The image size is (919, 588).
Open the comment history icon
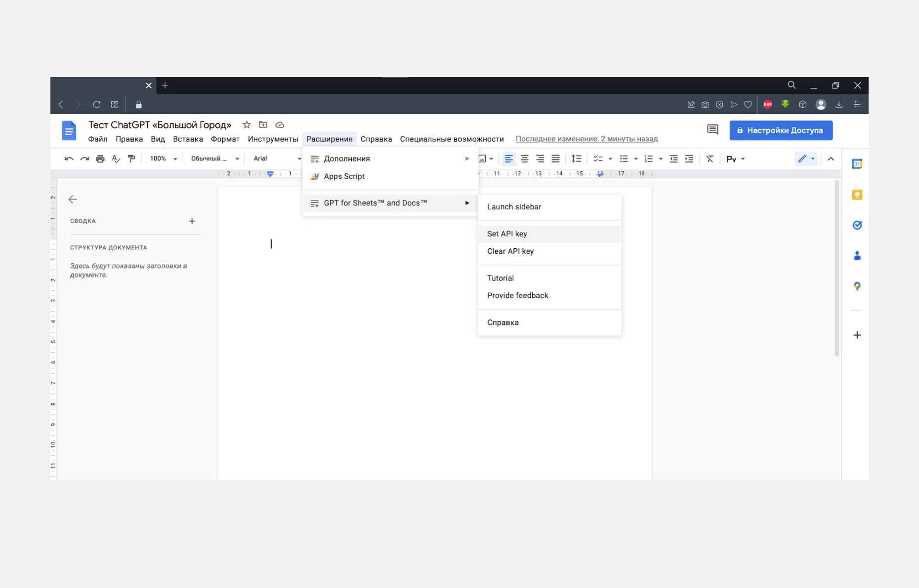pyautogui.click(x=712, y=130)
